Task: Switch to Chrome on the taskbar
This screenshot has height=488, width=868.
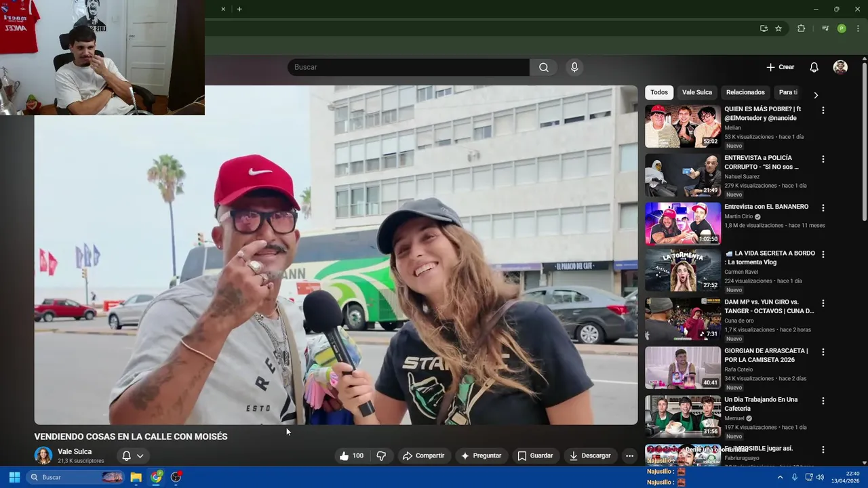Action: coord(157,477)
